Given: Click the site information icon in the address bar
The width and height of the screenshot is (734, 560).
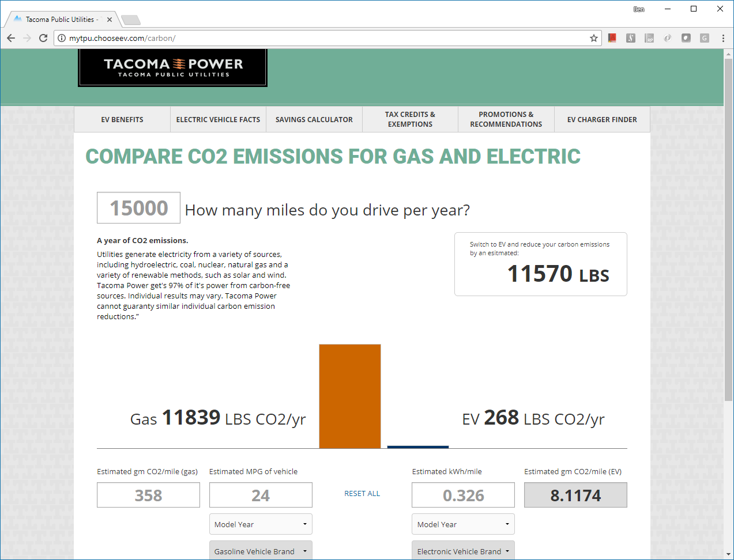Looking at the screenshot, I should (x=62, y=38).
